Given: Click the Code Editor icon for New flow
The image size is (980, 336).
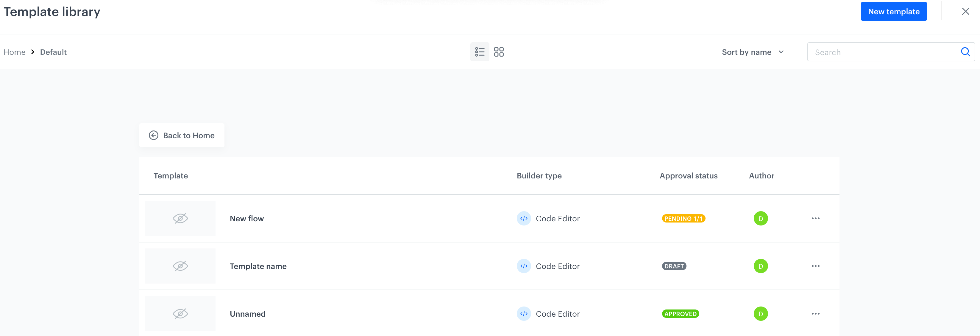Looking at the screenshot, I should point(524,218).
